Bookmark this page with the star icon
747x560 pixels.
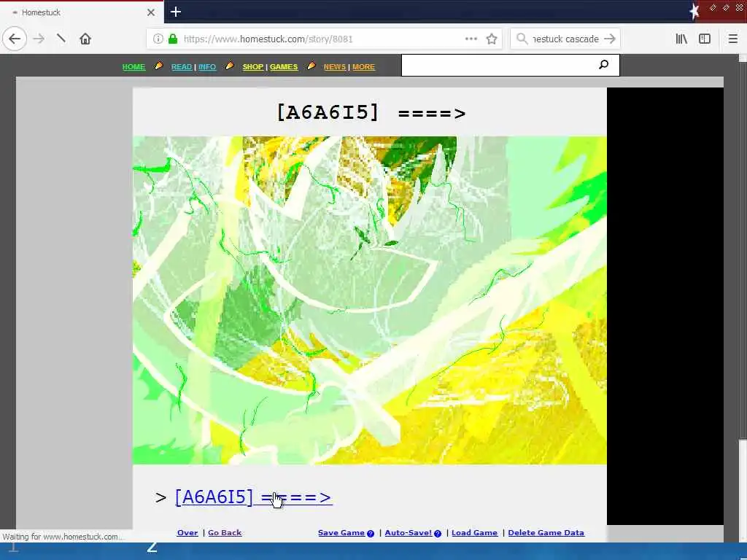492,39
